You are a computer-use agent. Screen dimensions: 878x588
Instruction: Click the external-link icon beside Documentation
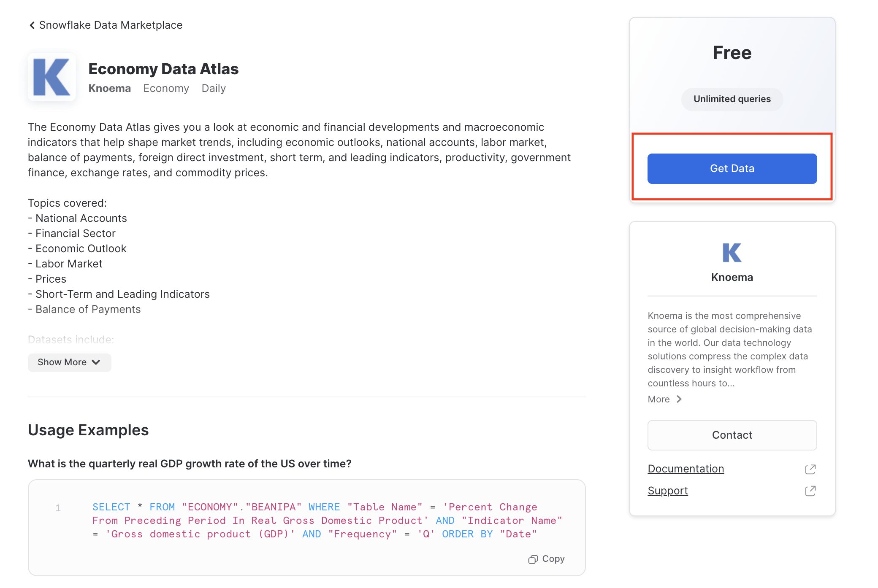tap(810, 469)
